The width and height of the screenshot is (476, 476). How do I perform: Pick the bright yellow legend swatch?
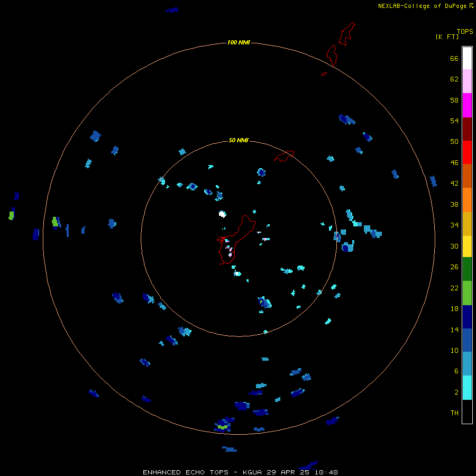coord(467,246)
